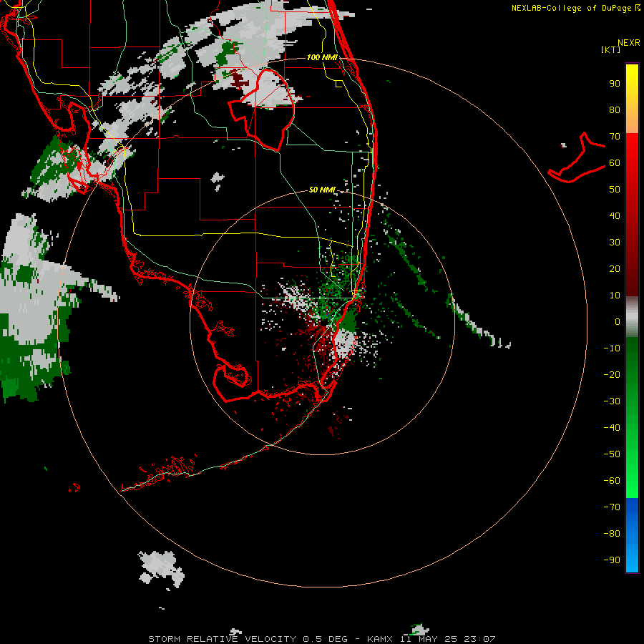Click the -60 value on velocity scale
This screenshot has width=644, height=644.
pos(612,481)
